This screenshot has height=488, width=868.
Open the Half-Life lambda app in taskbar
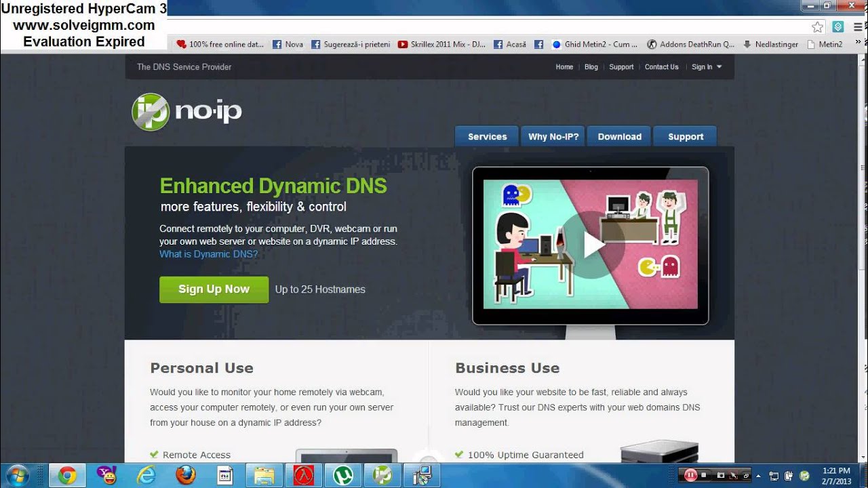pyautogui.click(x=303, y=475)
